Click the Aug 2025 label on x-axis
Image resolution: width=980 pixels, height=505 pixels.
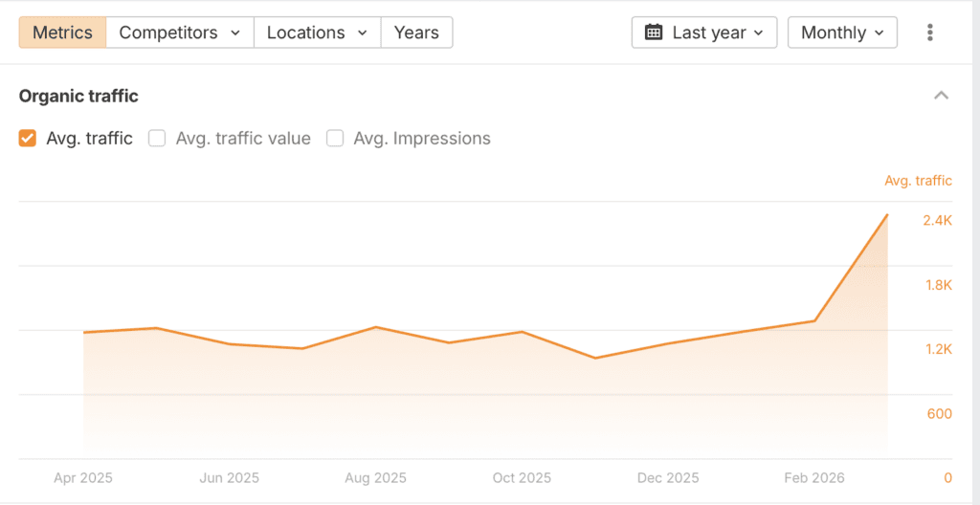[x=375, y=478]
